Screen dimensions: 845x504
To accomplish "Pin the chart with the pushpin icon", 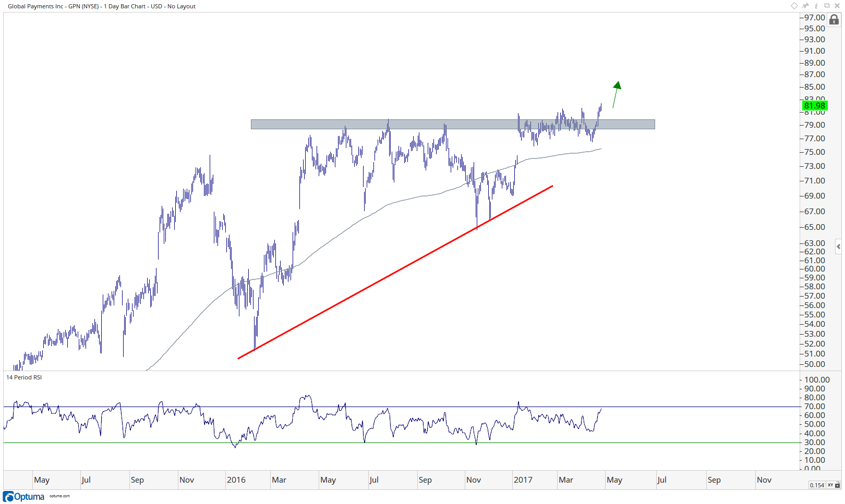I will (805, 6).
